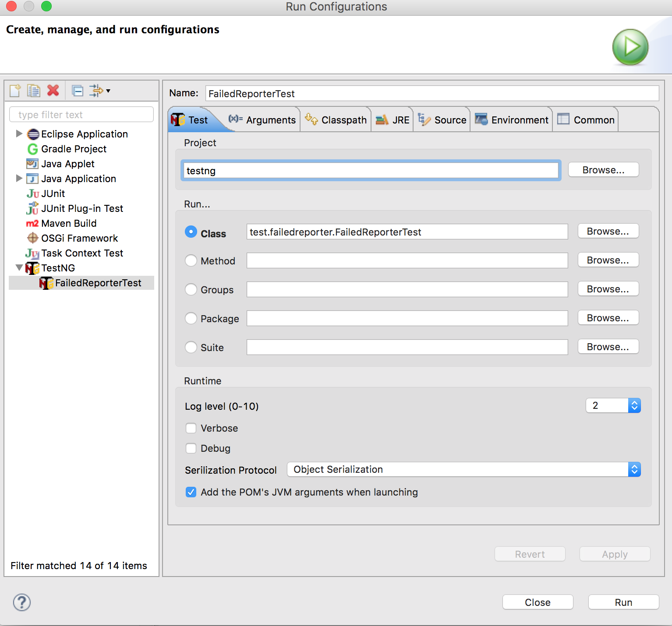Click the type filter text field
The height and width of the screenshot is (626, 672).
click(x=81, y=115)
